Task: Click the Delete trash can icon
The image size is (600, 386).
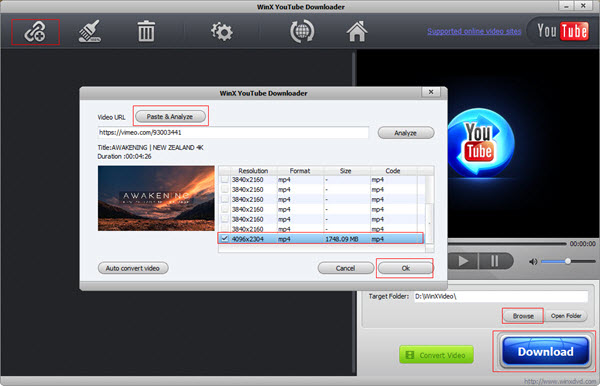Action: [146, 31]
